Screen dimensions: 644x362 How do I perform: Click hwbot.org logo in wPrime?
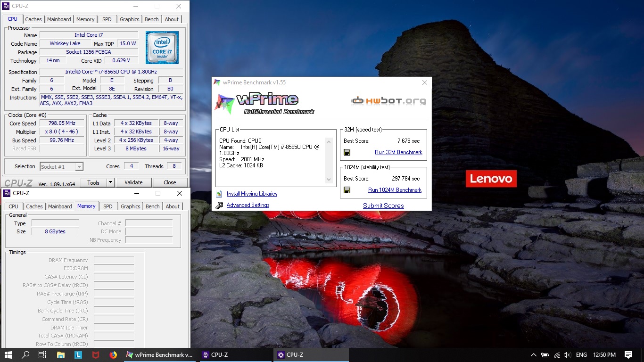tap(388, 100)
